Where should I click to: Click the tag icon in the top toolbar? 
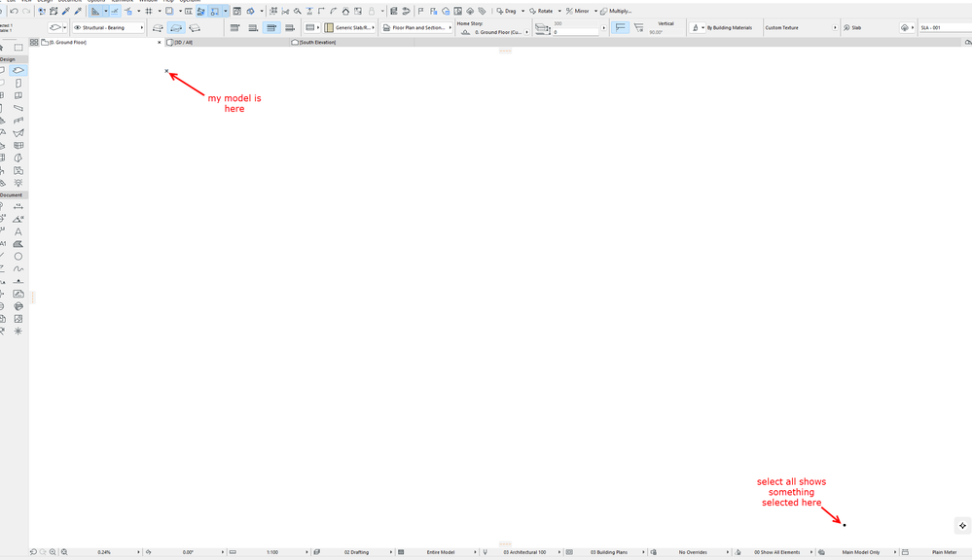point(482,11)
